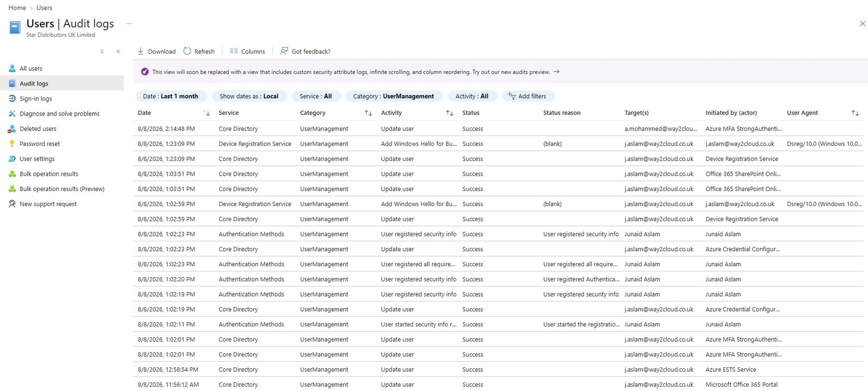Screen dimensions: 868x391
Task: Close the Audit logs blade
Action: pyautogui.click(x=863, y=23)
